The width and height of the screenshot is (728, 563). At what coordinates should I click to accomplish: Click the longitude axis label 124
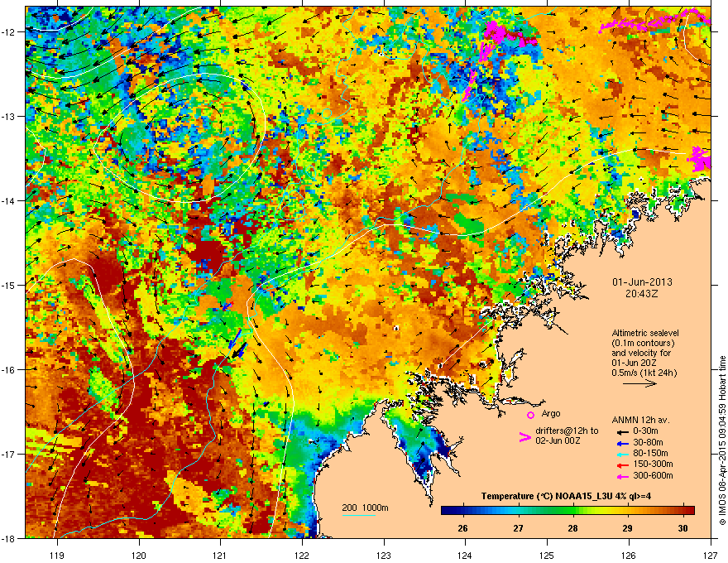(x=465, y=556)
